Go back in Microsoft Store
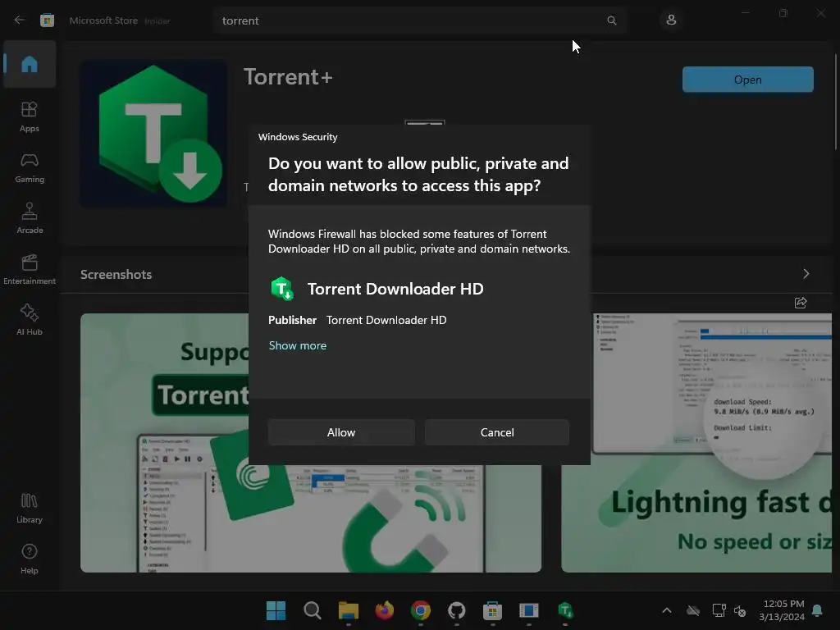The width and height of the screenshot is (840, 630). (20, 21)
